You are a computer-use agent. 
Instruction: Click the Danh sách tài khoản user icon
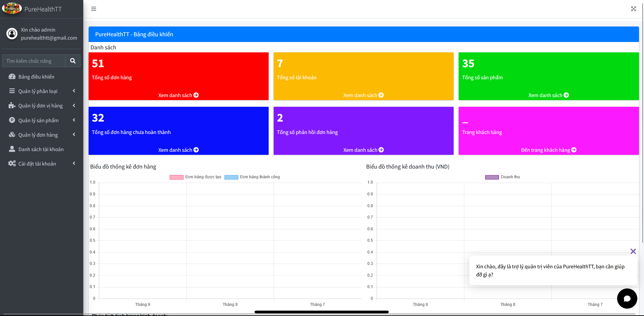click(x=12, y=149)
